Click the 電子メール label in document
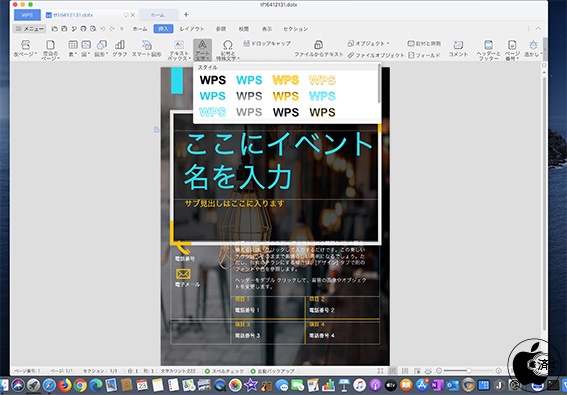Screen dimensions: 567x395 point(187,285)
